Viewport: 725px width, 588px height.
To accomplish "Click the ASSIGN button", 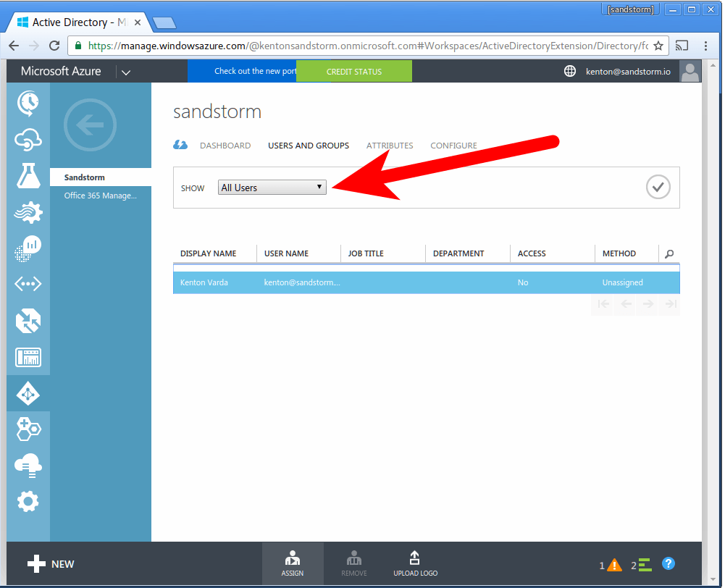I will [x=293, y=563].
